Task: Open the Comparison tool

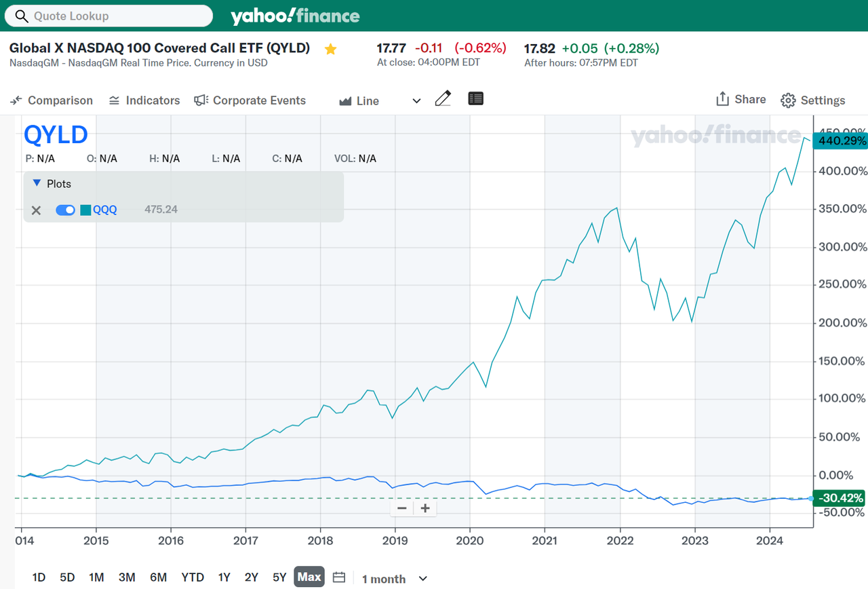Action: pyautogui.click(x=51, y=100)
